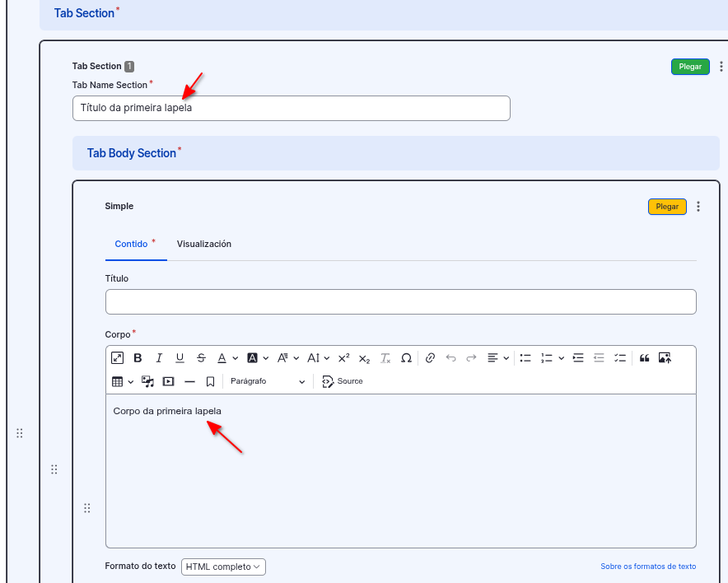Toggle subscript formatting
Screen dimensions: 728x583
[x=364, y=358]
